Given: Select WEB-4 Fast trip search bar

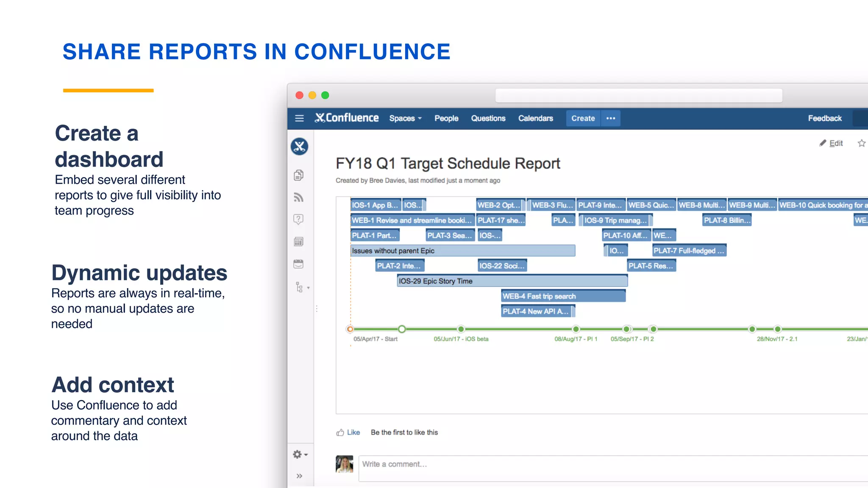Looking at the screenshot, I should coord(563,297).
